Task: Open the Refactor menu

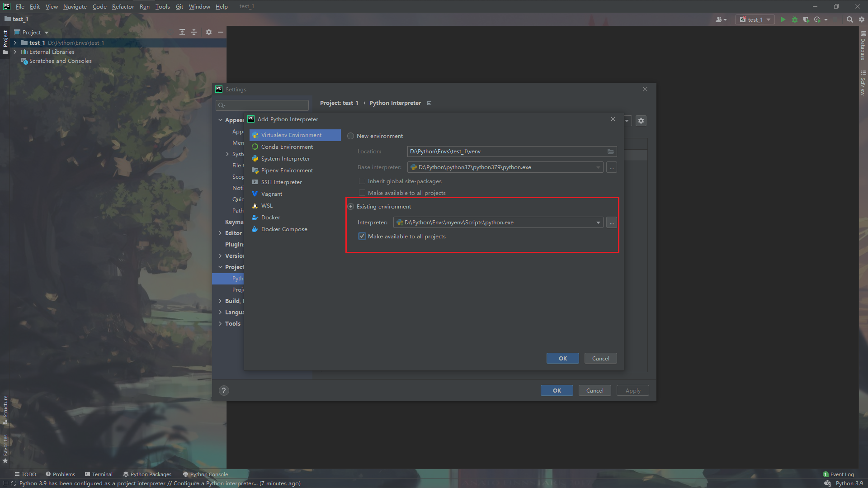Action: pyautogui.click(x=123, y=6)
